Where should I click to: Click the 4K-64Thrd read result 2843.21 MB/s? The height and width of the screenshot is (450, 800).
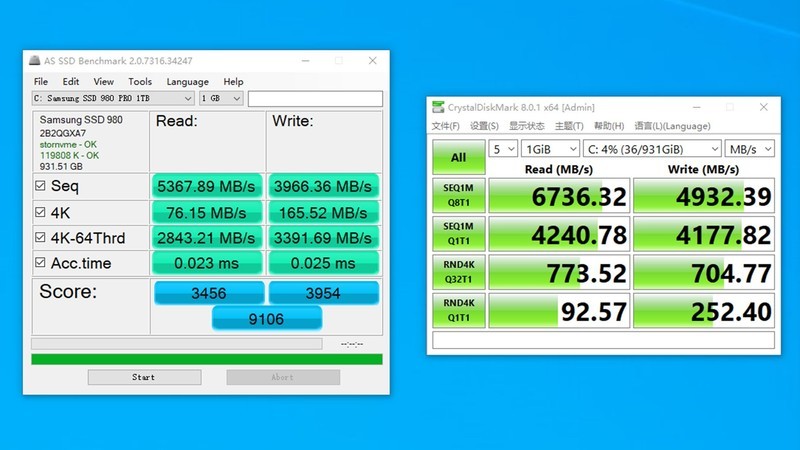tap(206, 238)
